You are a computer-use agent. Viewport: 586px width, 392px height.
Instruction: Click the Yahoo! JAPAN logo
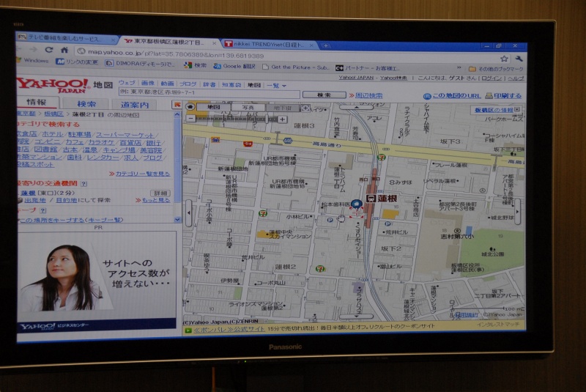click(x=53, y=85)
